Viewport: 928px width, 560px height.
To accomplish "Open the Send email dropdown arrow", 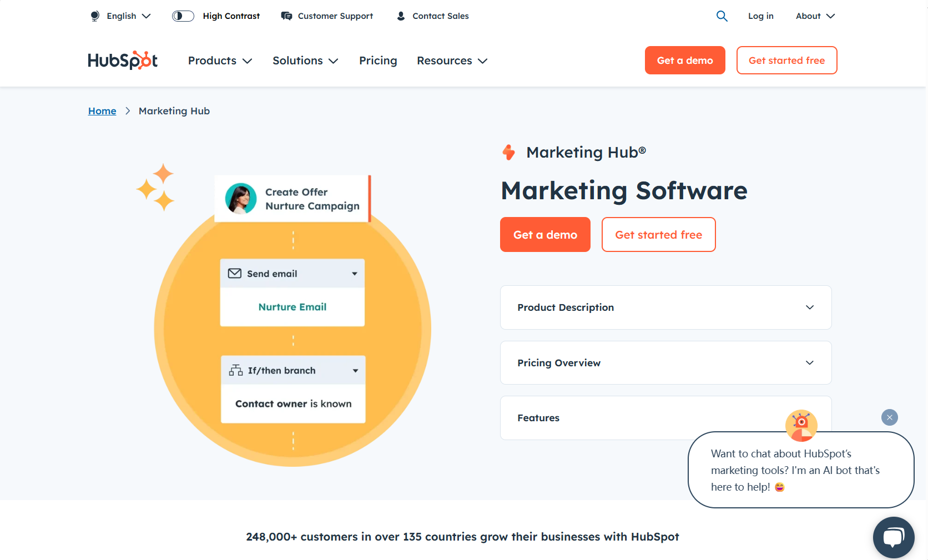I will click(x=355, y=274).
